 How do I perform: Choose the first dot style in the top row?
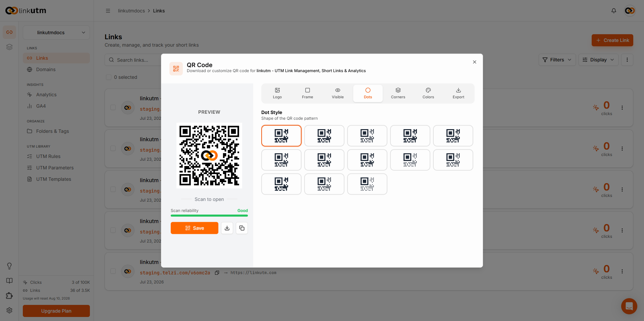(281, 136)
